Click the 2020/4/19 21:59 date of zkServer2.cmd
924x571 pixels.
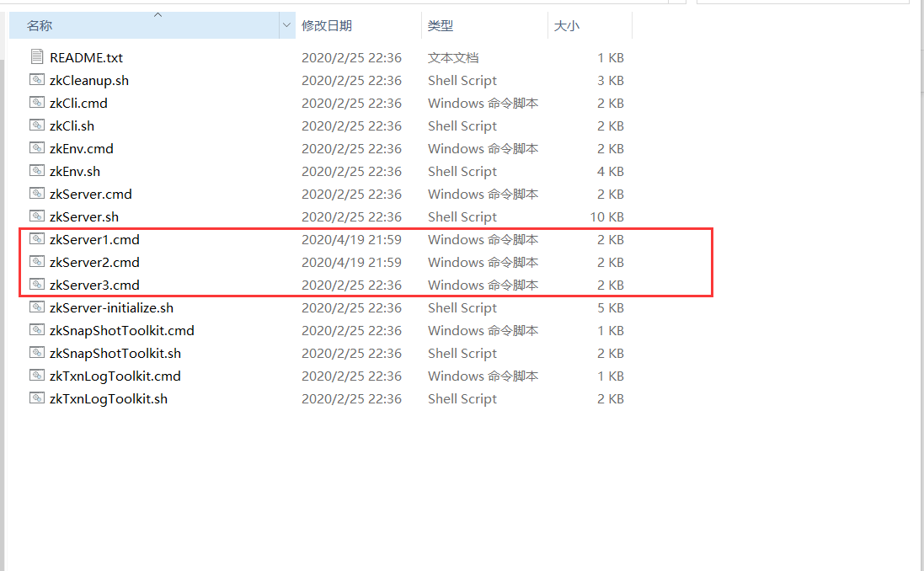coord(351,262)
